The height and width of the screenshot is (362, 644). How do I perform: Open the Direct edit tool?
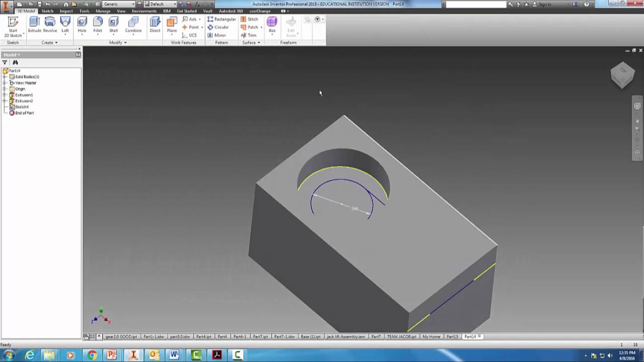tap(155, 25)
